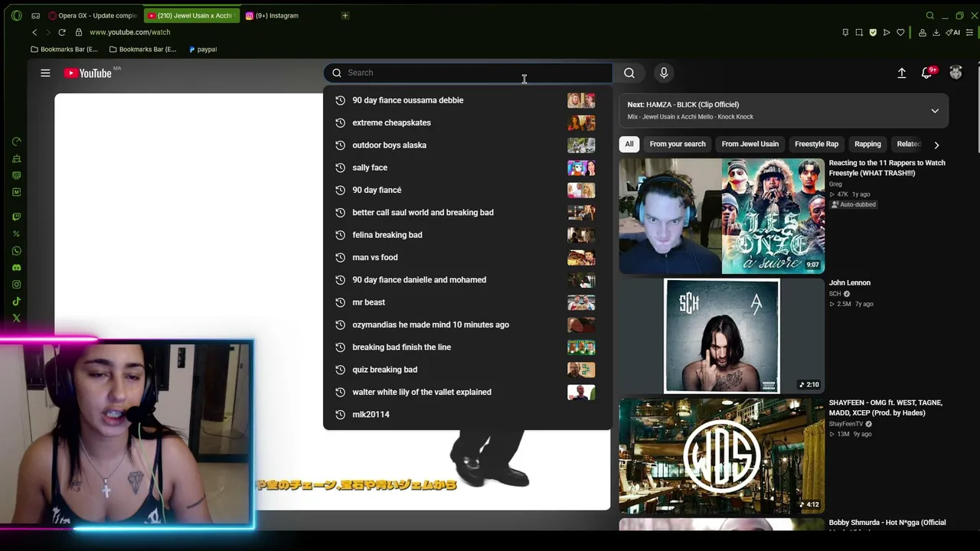Choose suggestion 'quiz breaking bad'
The image size is (980, 551).
[x=467, y=370]
